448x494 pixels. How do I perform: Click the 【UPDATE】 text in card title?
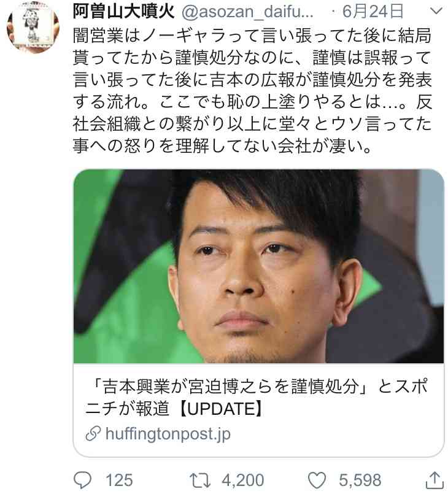pyautogui.click(x=220, y=409)
